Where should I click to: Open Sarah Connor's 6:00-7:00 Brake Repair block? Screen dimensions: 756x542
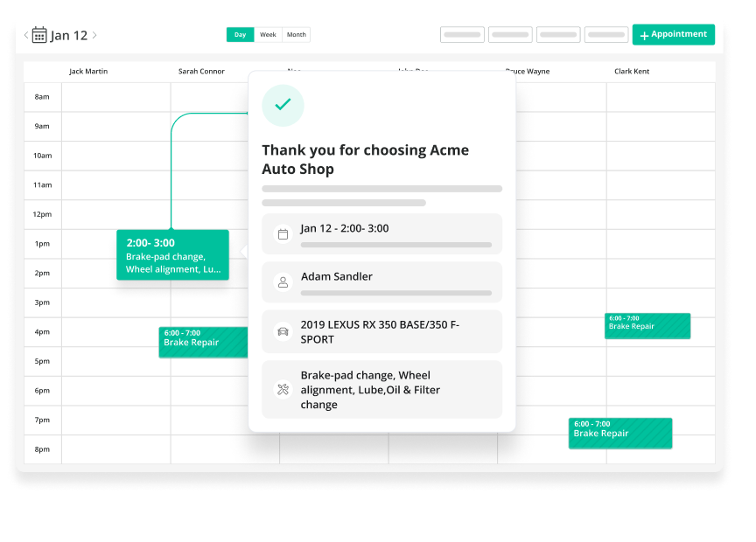203,342
